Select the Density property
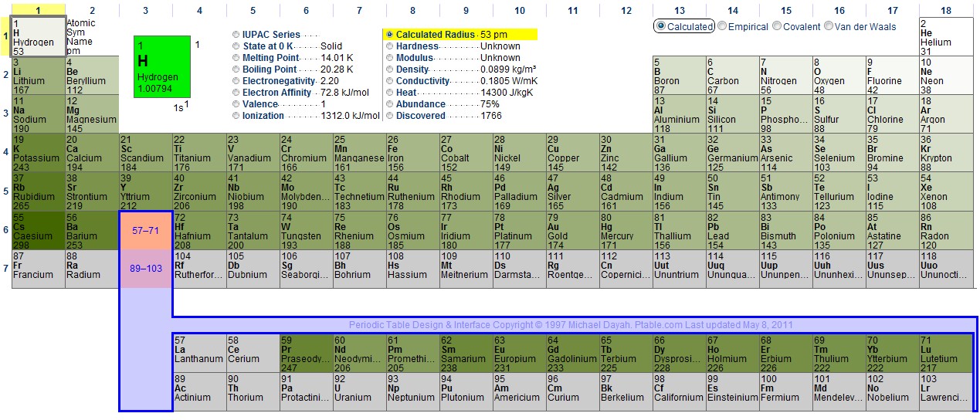 (390, 69)
